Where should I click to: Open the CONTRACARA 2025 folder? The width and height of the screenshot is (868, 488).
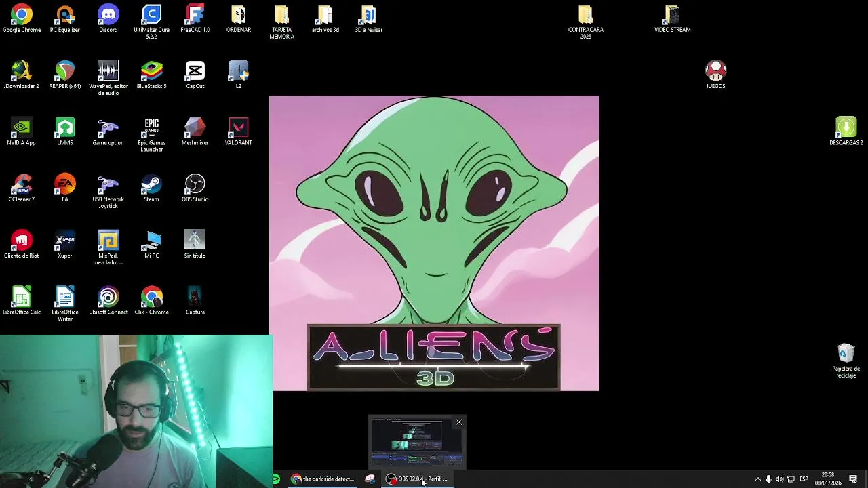(585, 22)
